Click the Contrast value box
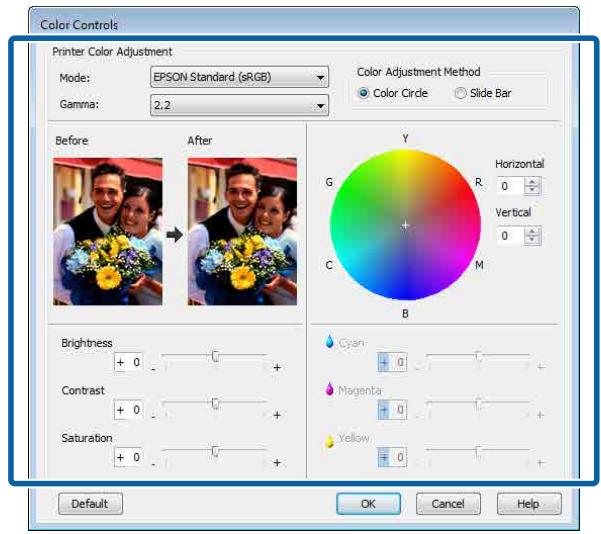This screenshot has width=601, height=534. (128, 410)
